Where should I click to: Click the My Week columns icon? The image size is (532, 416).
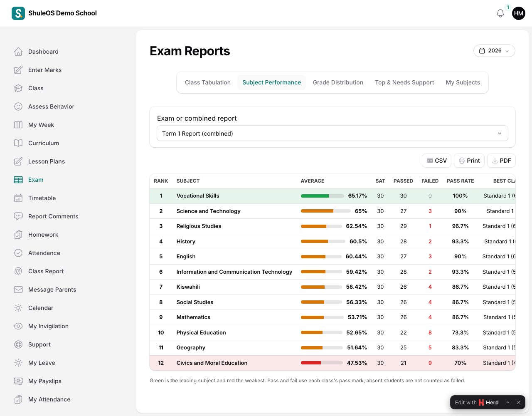click(18, 125)
